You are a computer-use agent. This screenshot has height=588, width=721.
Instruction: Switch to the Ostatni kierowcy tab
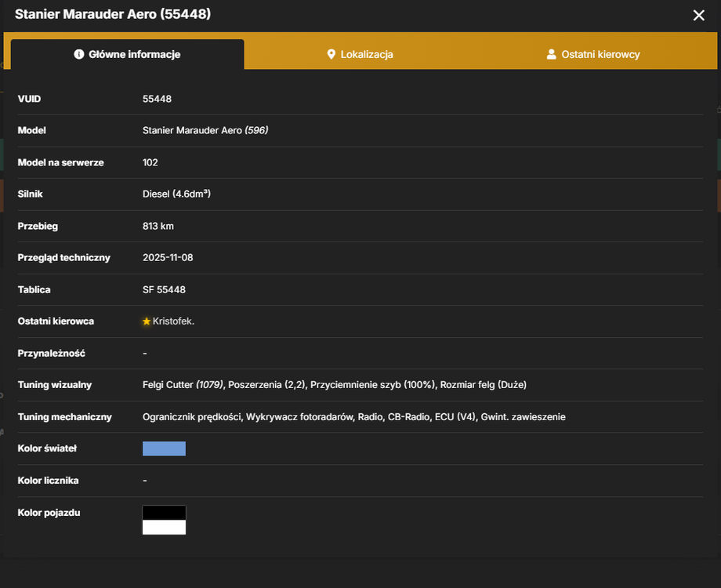coord(593,54)
